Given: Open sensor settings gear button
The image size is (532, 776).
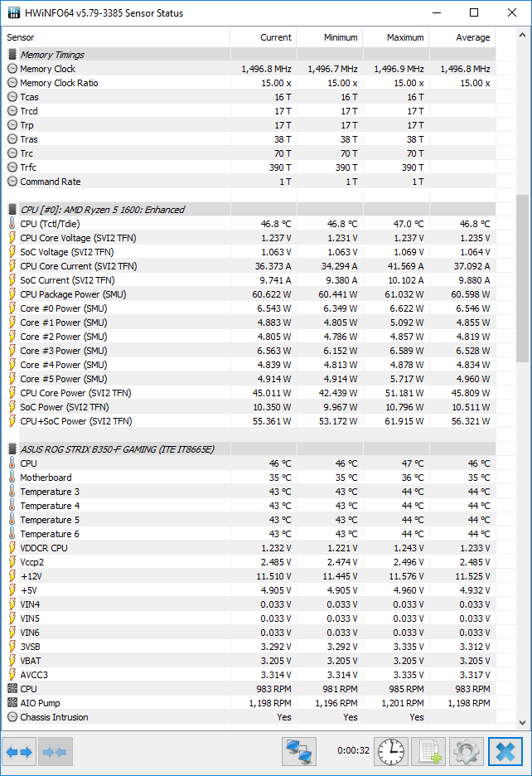Looking at the screenshot, I should click(x=466, y=752).
